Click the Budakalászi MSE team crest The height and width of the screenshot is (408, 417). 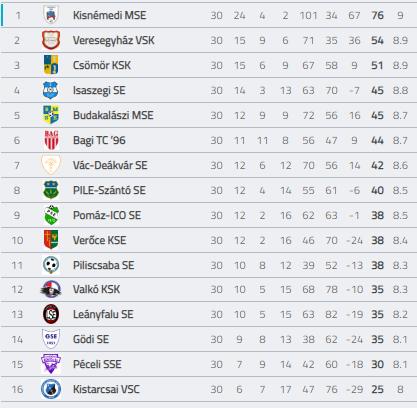51,115
